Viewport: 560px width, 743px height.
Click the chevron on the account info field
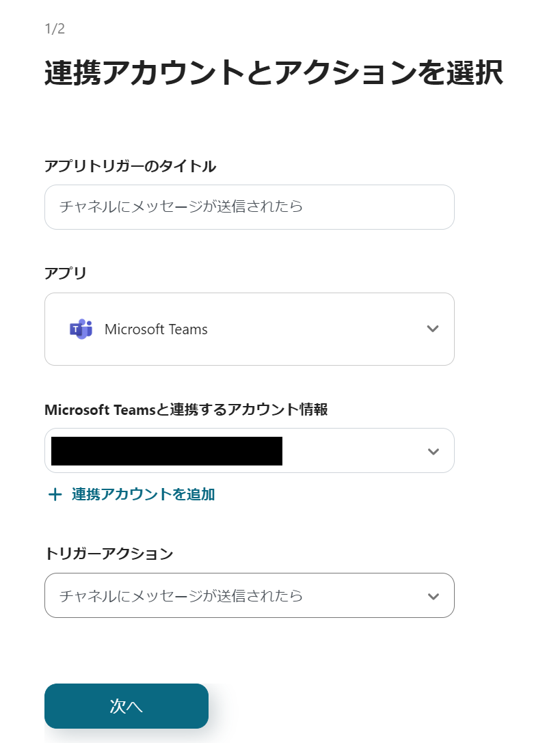[x=433, y=450]
